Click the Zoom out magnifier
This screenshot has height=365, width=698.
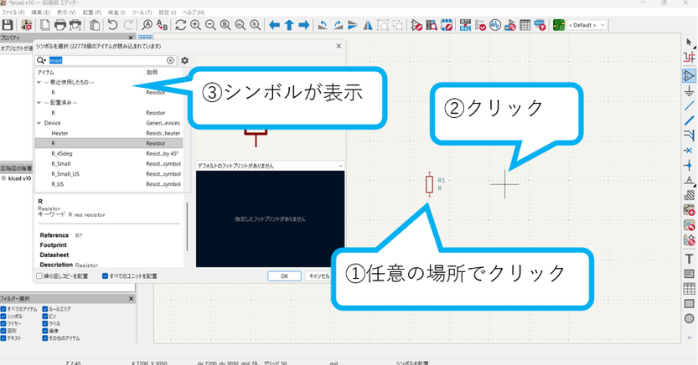[210, 25]
